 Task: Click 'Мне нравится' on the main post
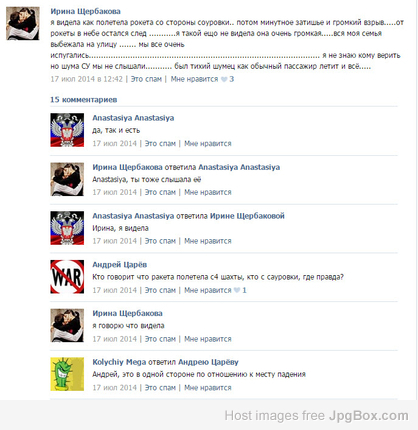coord(194,79)
